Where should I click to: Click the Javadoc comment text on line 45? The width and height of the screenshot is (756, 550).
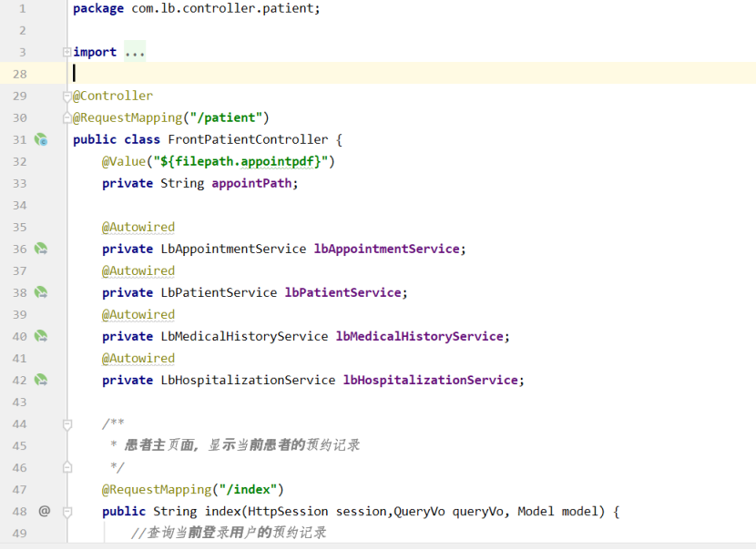pyautogui.click(x=242, y=445)
